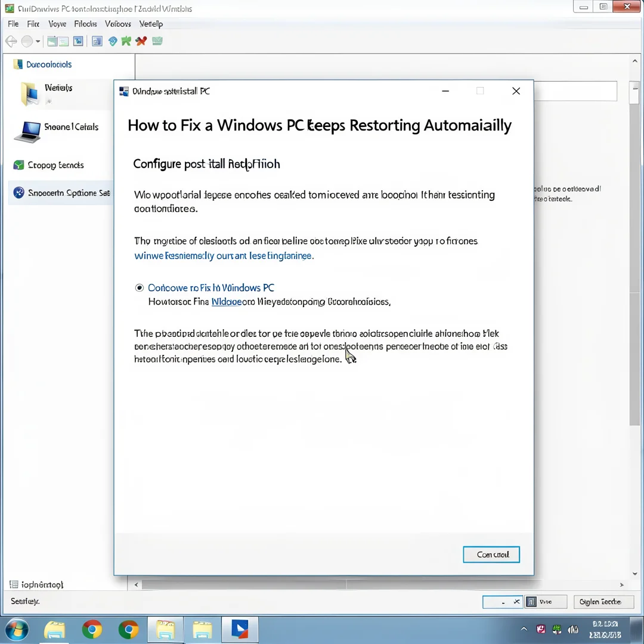Viewport: 644px width, 644px height.
Task: Open the navigation history dropdown arrow
Action: tap(38, 41)
